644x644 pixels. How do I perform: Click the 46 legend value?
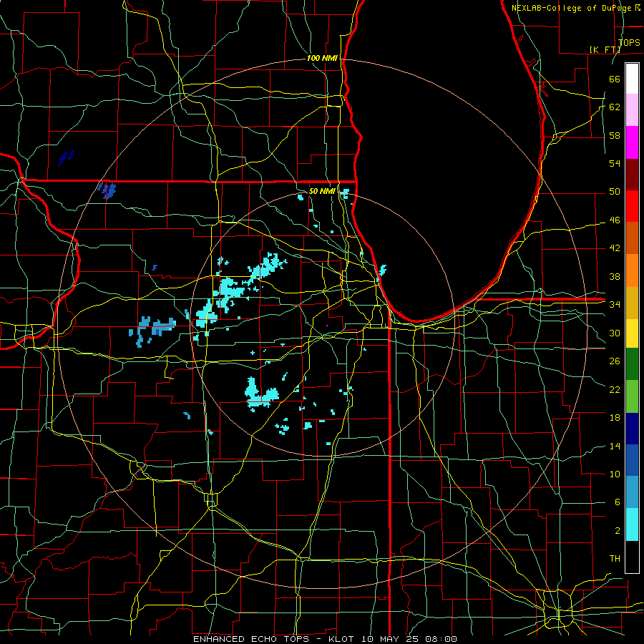point(615,220)
